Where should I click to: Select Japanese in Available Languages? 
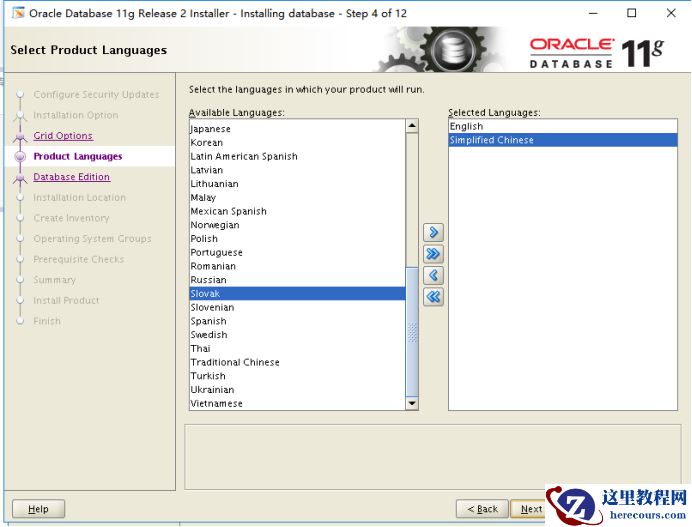click(x=297, y=129)
